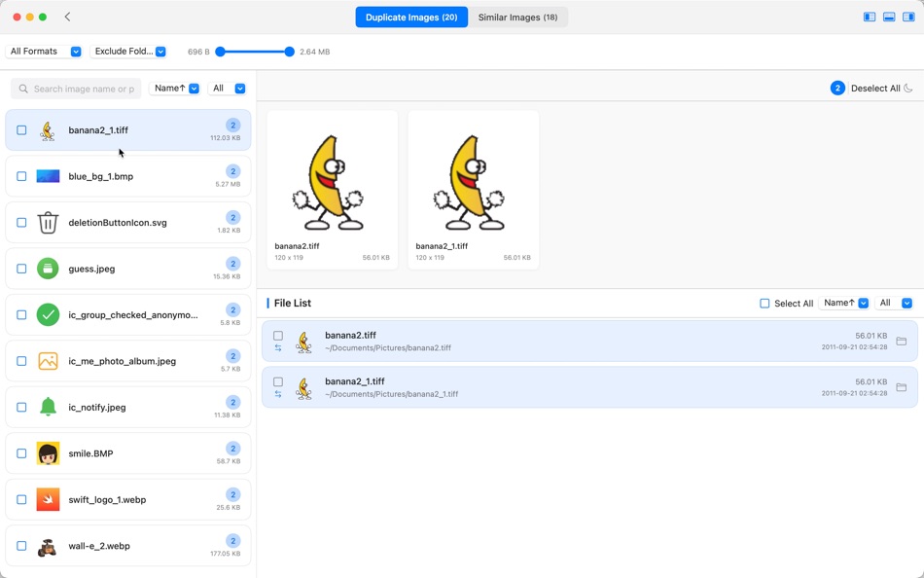
Task: Switch to bottom panel layout icon
Action: point(889,17)
